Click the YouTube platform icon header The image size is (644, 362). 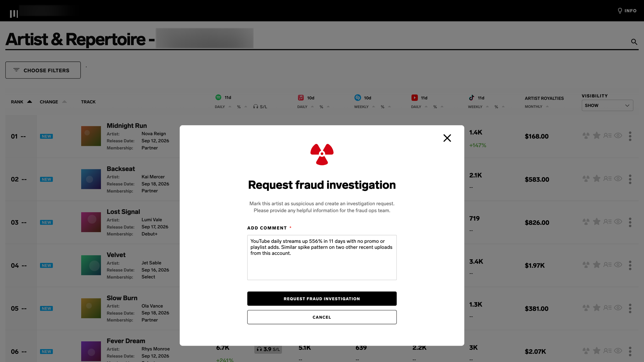coord(415,98)
